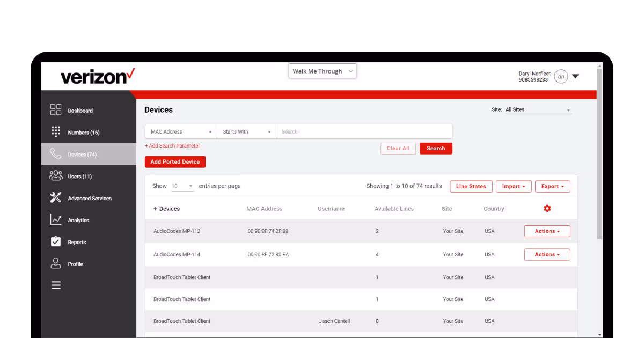
Task: Open the Import dropdown button
Action: pyautogui.click(x=514, y=186)
